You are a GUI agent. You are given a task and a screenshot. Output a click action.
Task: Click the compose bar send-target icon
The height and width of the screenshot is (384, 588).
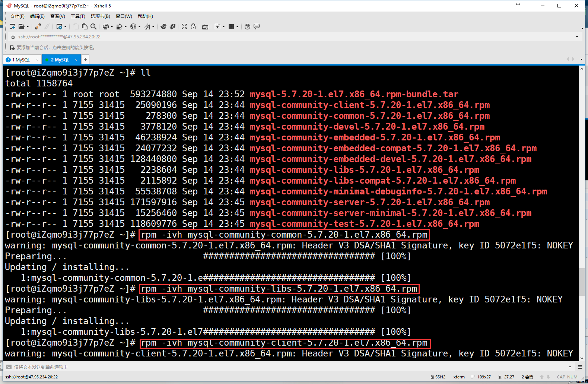click(9, 367)
